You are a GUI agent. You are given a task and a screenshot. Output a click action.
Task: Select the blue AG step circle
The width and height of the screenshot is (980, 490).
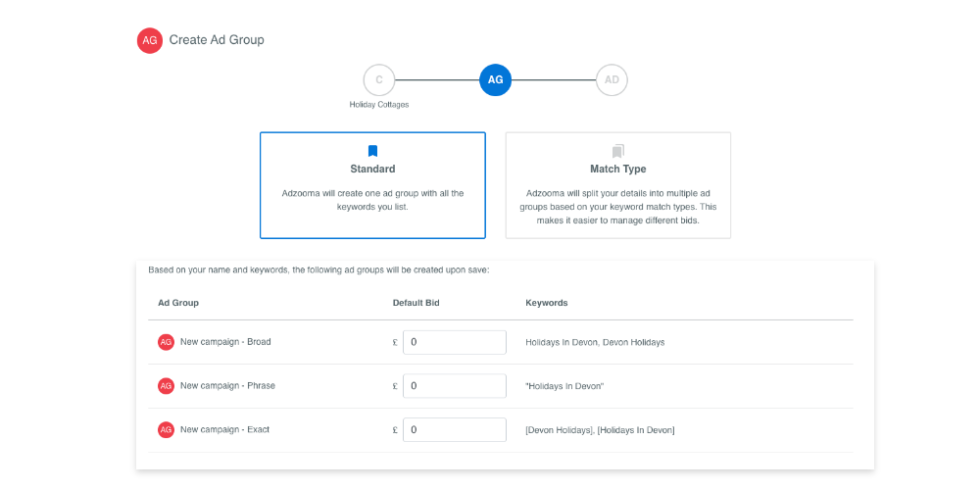pyautogui.click(x=495, y=80)
